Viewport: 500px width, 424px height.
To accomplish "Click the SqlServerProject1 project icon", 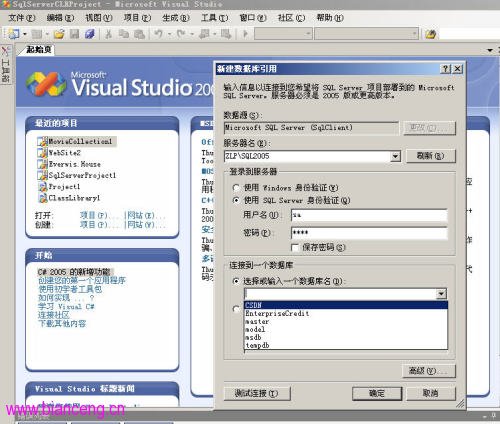I will click(42, 175).
